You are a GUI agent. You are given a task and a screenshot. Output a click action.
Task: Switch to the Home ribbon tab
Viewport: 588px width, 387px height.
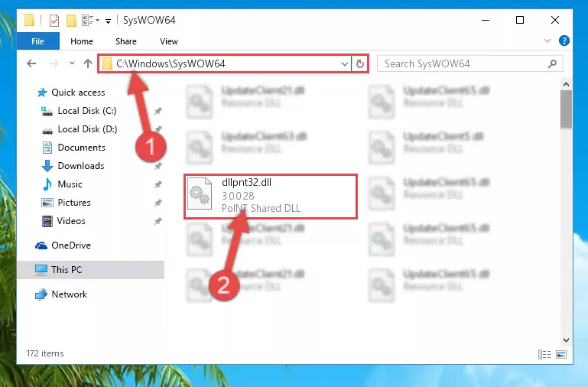(82, 41)
